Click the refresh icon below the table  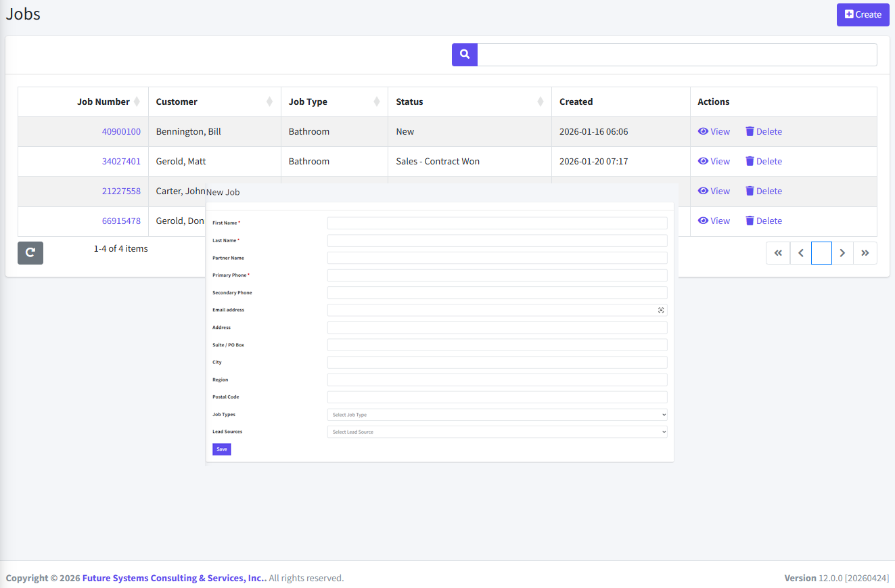pos(30,252)
